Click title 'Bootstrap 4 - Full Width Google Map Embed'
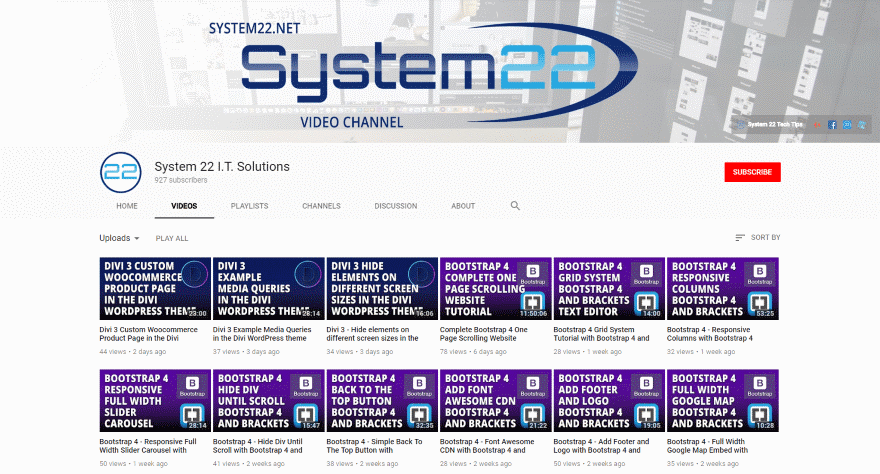 707,446
